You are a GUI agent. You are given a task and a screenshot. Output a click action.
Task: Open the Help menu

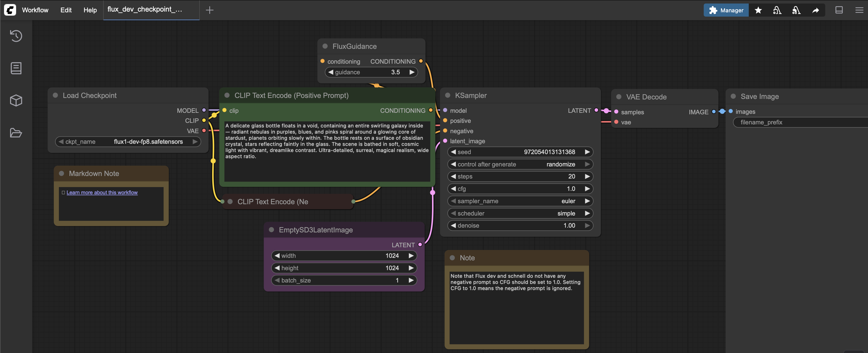coord(90,10)
